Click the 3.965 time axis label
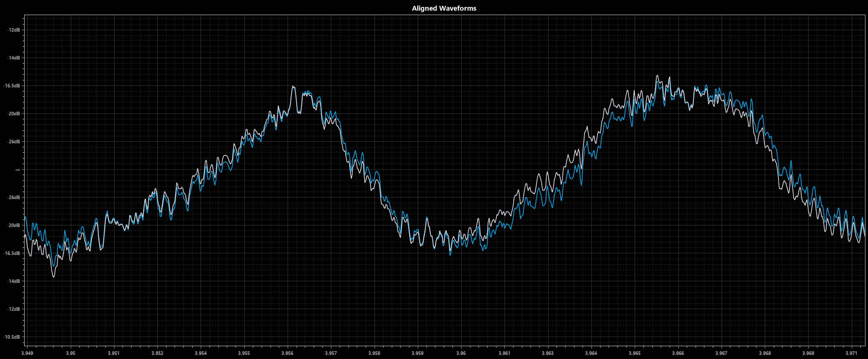 (635, 353)
